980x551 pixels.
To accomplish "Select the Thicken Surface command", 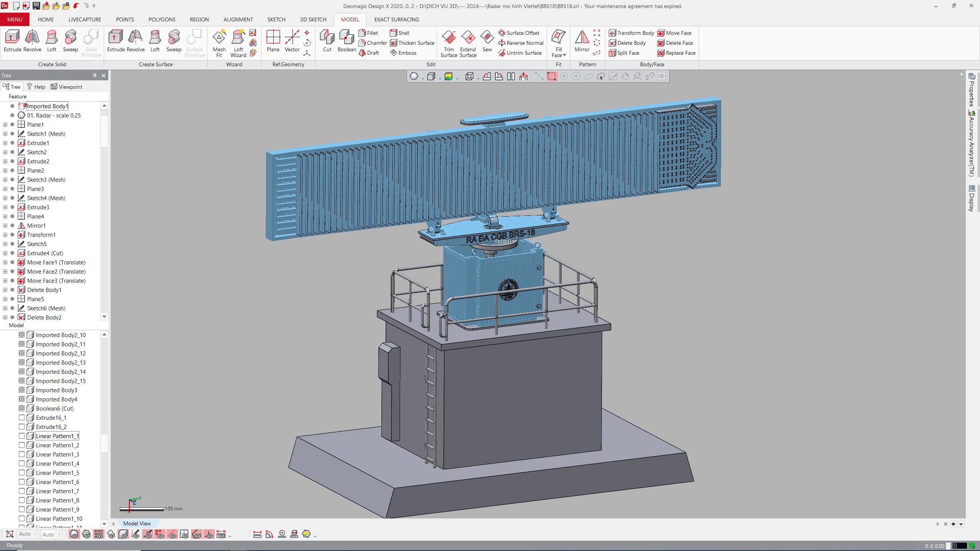I will coord(412,43).
